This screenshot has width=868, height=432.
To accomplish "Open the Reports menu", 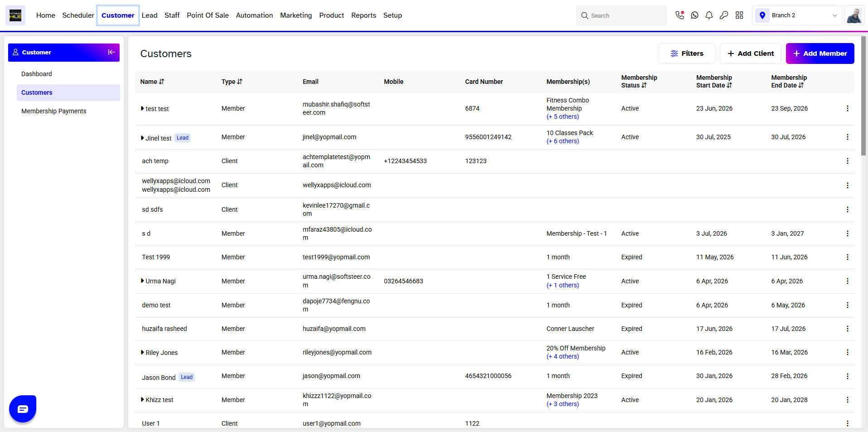I will tap(364, 15).
